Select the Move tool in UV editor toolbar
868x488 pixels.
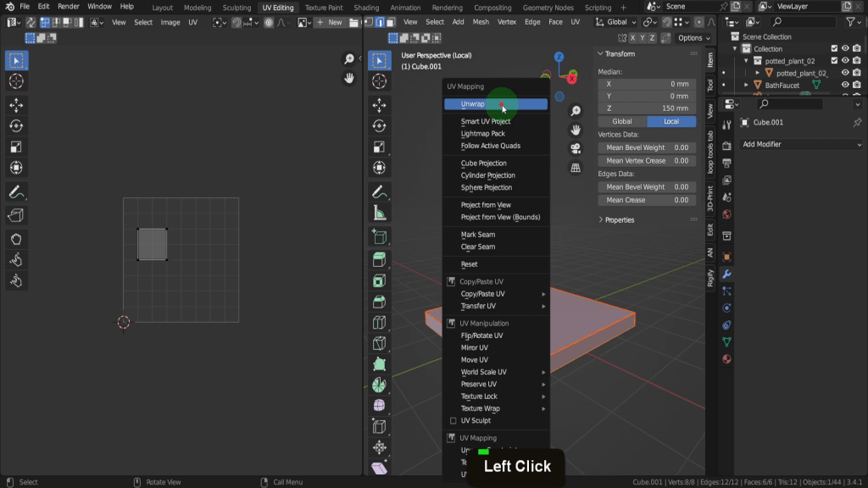click(x=16, y=104)
